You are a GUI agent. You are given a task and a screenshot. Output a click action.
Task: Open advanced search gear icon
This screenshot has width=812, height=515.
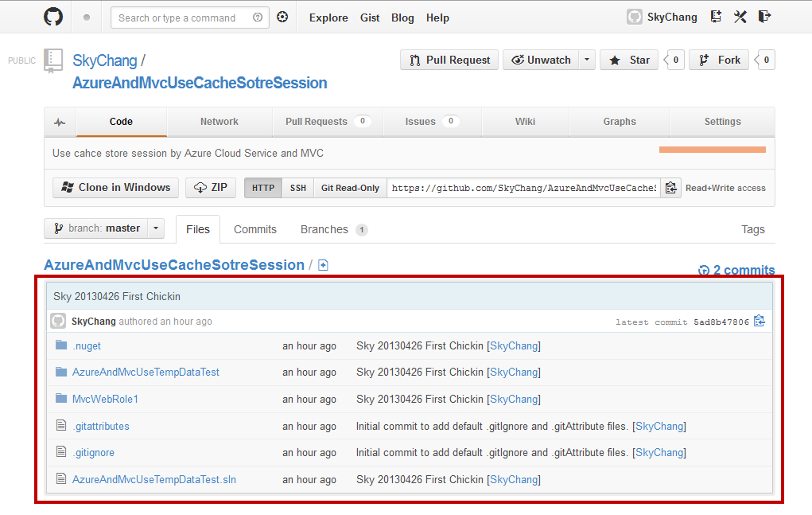[282, 17]
